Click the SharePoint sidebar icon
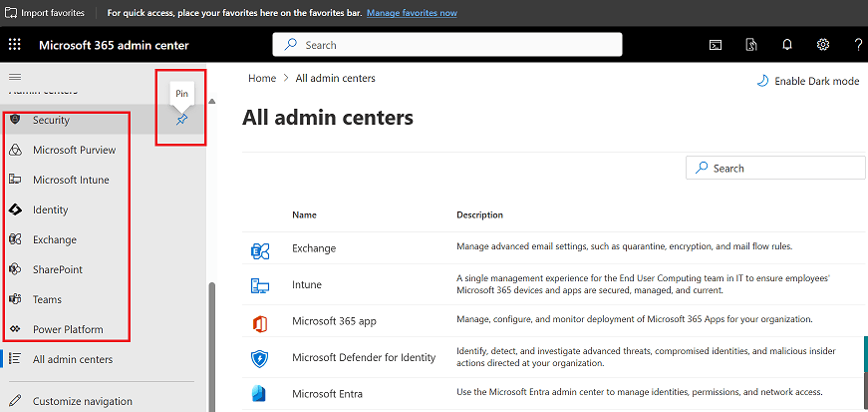The image size is (868, 412). click(16, 269)
